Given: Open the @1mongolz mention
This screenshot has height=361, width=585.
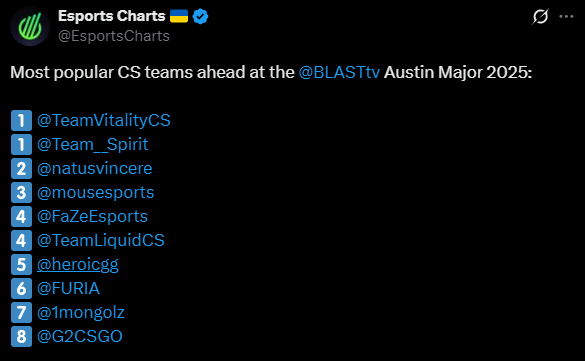Looking at the screenshot, I should tap(81, 313).
